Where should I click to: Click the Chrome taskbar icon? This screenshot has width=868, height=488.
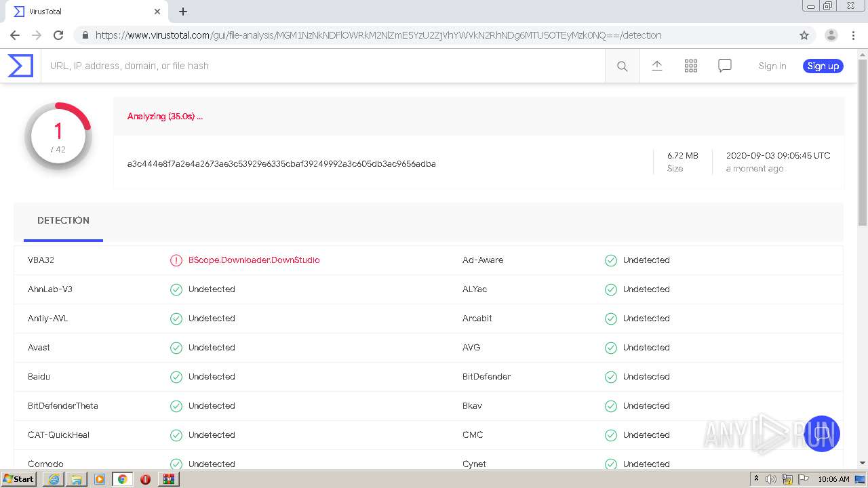pyautogui.click(x=122, y=479)
